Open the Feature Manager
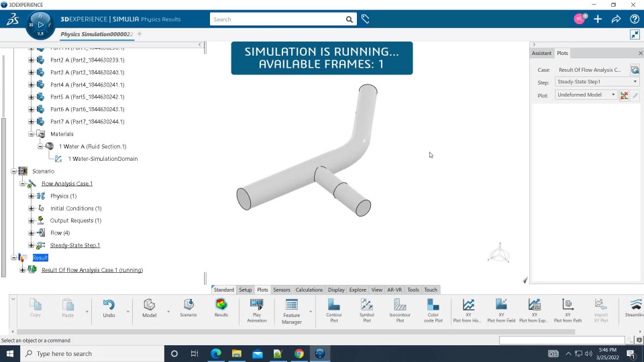The height and width of the screenshot is (362, 644). click(292, 310)
